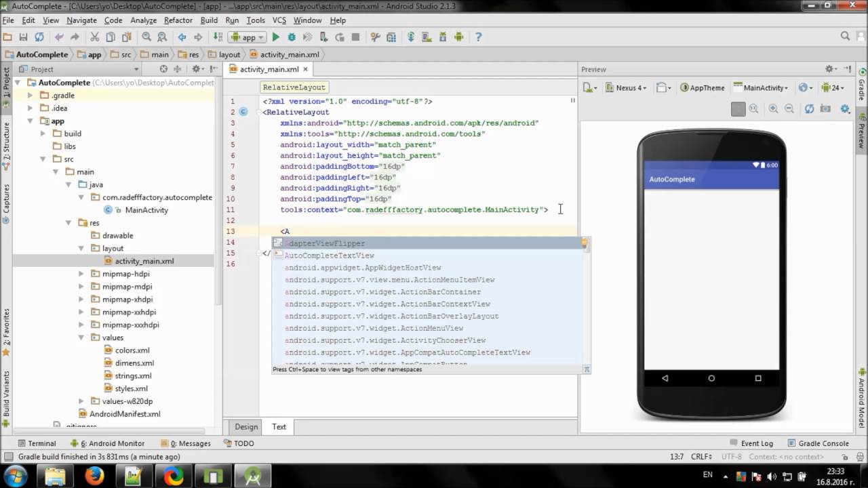
Task: Click the Help question mark icon
Action: pyautogui.click(x=478, y=37)
